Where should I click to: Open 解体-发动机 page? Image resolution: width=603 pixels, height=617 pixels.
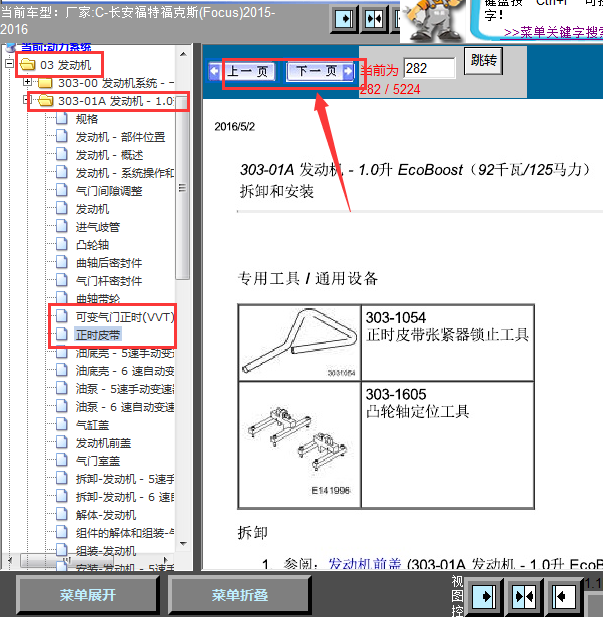106,515
